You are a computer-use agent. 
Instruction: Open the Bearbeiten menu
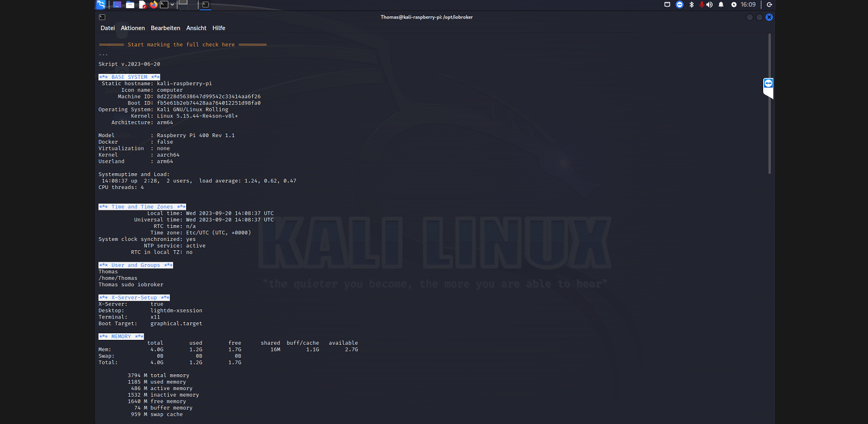[165, 28]
